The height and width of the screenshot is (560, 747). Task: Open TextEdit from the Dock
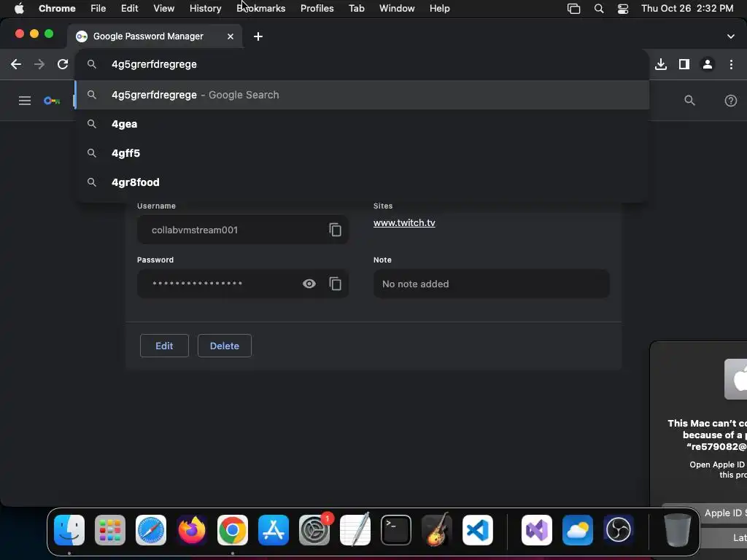[x=355, y=529]
